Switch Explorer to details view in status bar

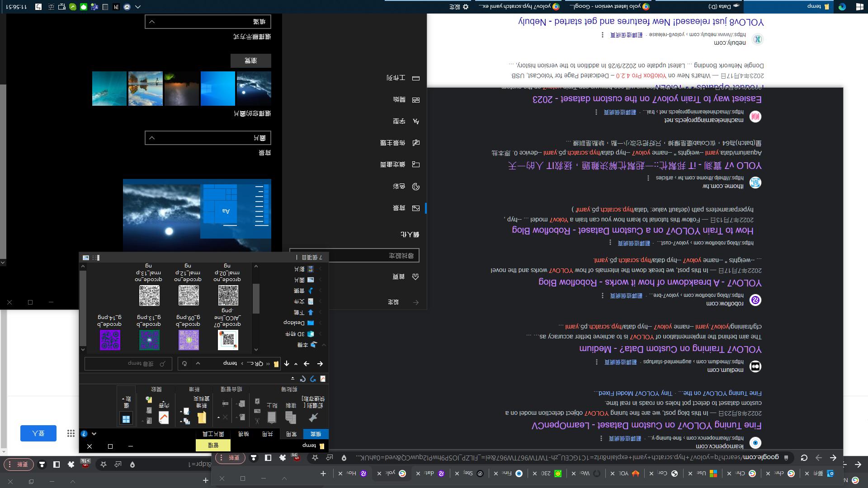tap(96, 258)
